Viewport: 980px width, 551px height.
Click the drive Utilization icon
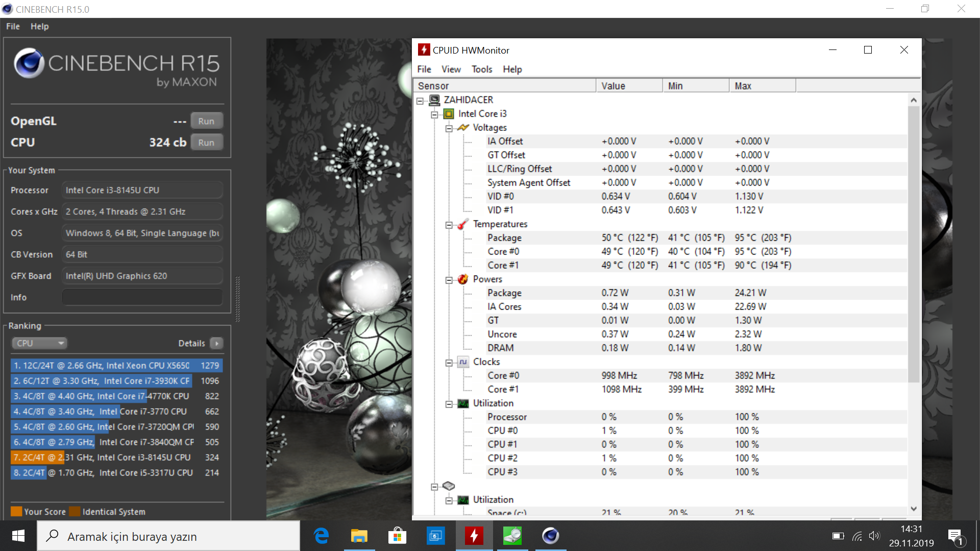point(463,500)
